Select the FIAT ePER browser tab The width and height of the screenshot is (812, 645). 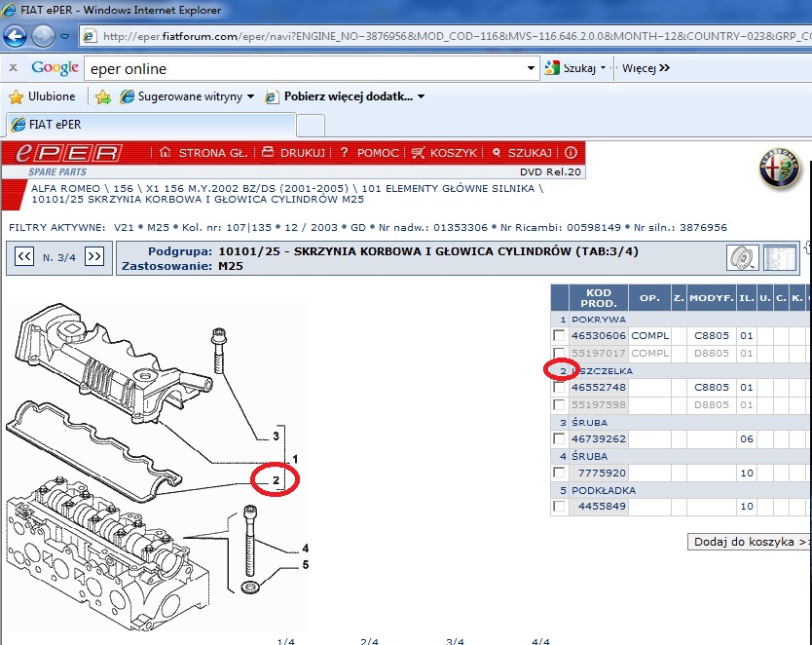pos(151,125)
